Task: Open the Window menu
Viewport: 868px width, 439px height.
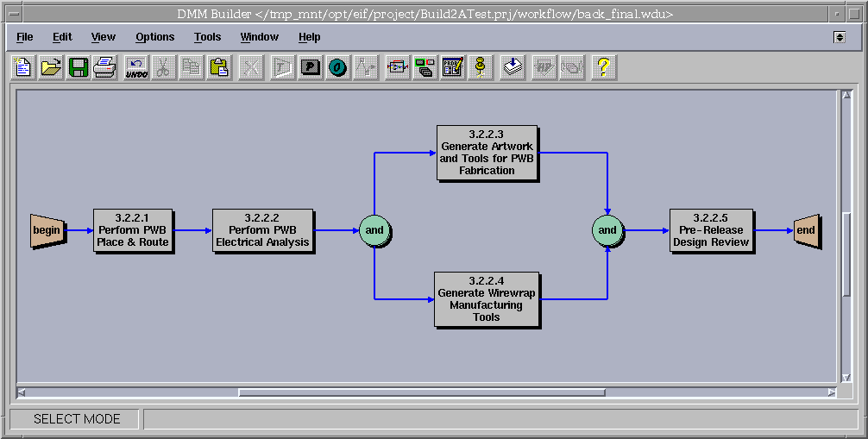Action: (259, 37)
